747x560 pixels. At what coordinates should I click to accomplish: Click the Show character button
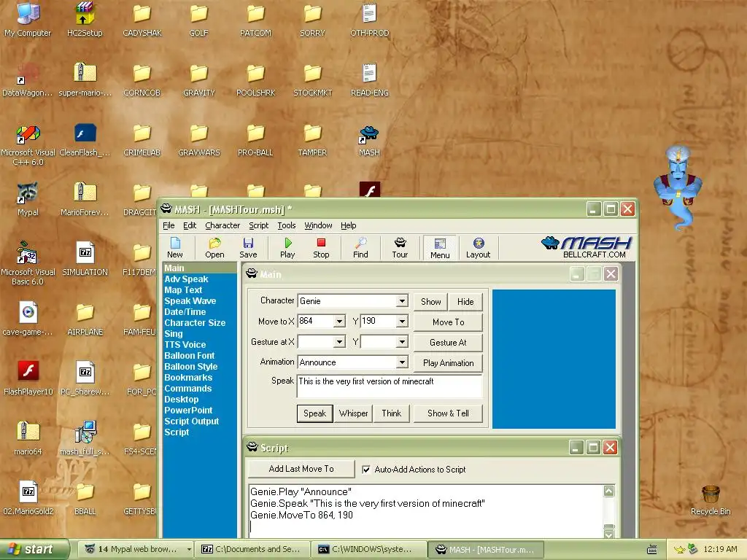coord(430,302)
